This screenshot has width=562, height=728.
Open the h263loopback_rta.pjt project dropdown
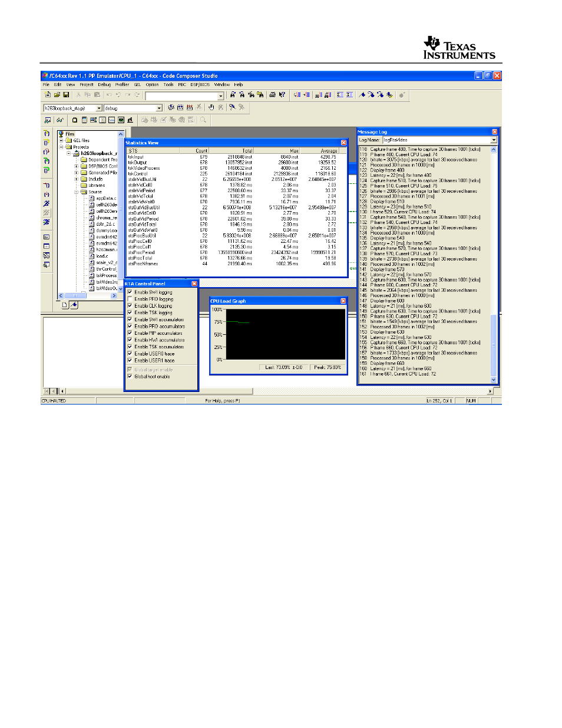99,108
